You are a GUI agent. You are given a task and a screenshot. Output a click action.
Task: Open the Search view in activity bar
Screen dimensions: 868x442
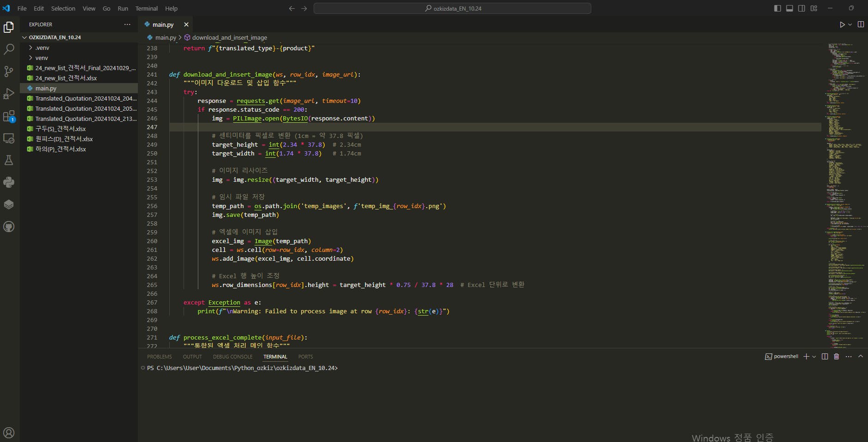click(x=9, y=49)
